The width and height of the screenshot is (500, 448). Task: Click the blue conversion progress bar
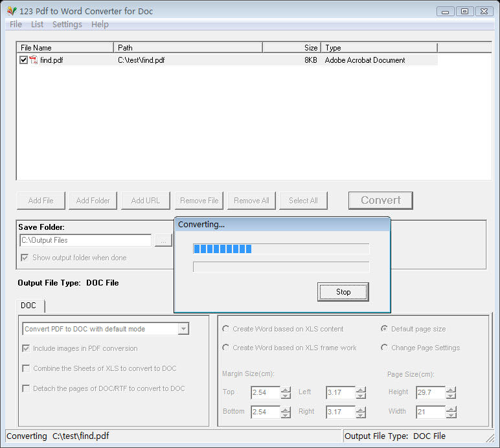(281, 249)
